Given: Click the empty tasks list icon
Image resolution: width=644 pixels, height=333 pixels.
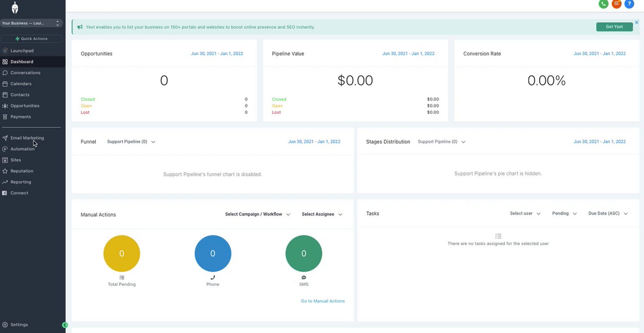Looking at the screenshot, I should [498, 236].
